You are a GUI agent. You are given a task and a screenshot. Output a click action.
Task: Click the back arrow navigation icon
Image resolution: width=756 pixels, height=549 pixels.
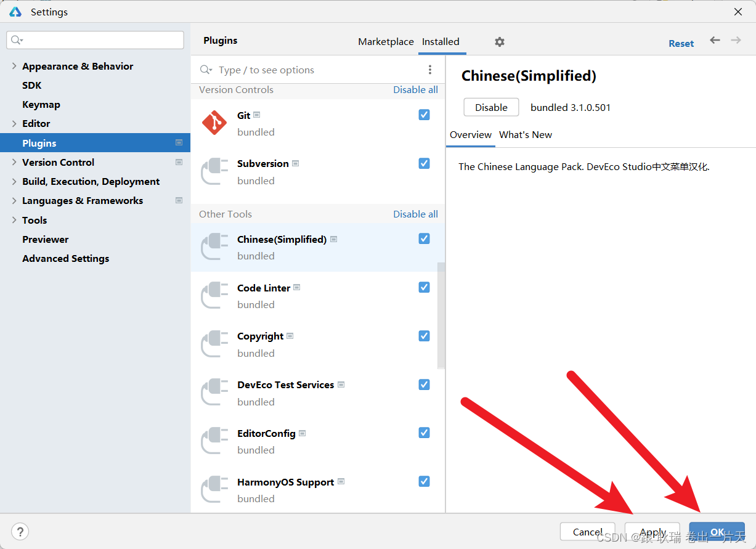tap(715, 40)
